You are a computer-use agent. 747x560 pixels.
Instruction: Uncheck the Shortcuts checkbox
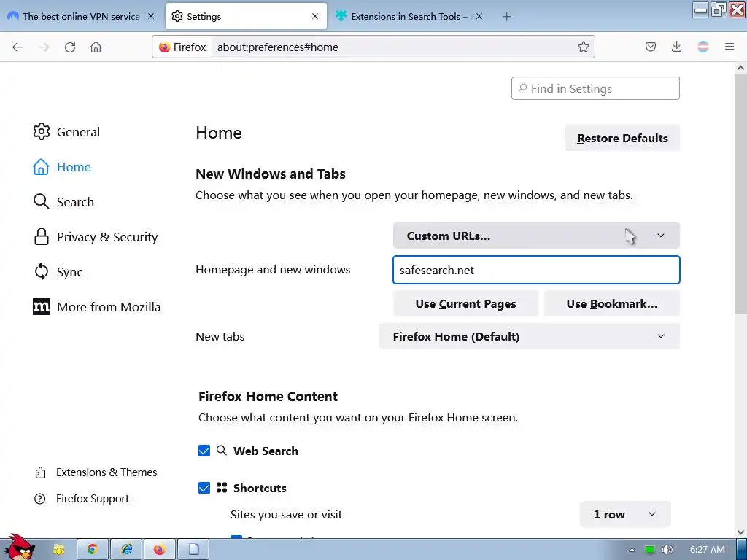coord(204,488)
